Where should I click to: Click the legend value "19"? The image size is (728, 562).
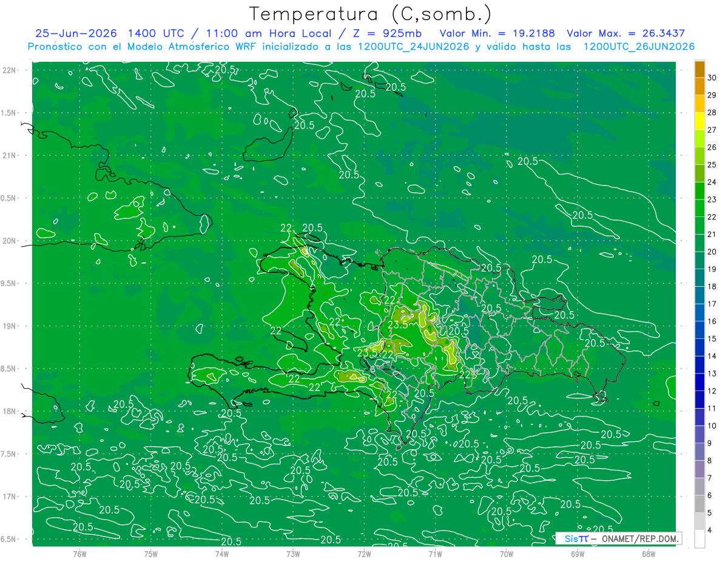pos(712,269)
